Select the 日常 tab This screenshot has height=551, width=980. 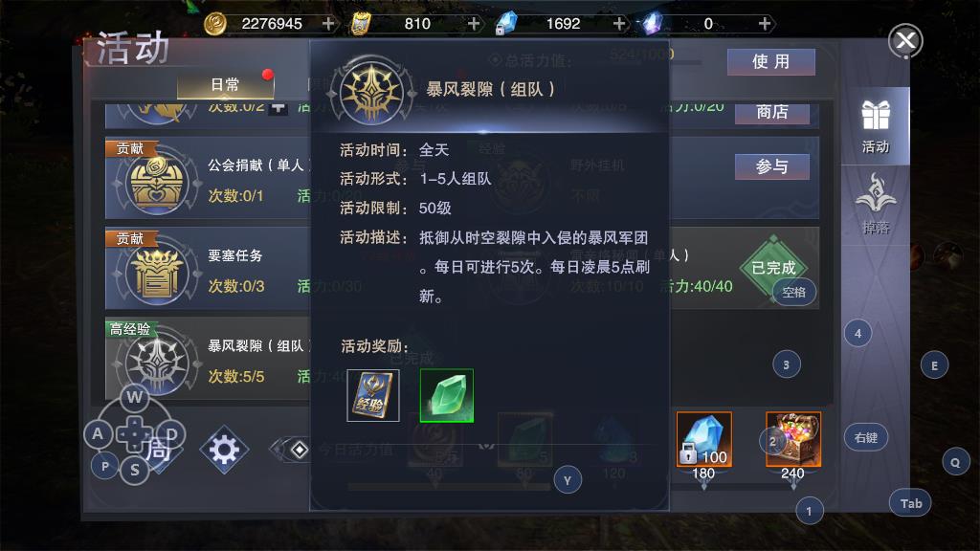point(225,85)
